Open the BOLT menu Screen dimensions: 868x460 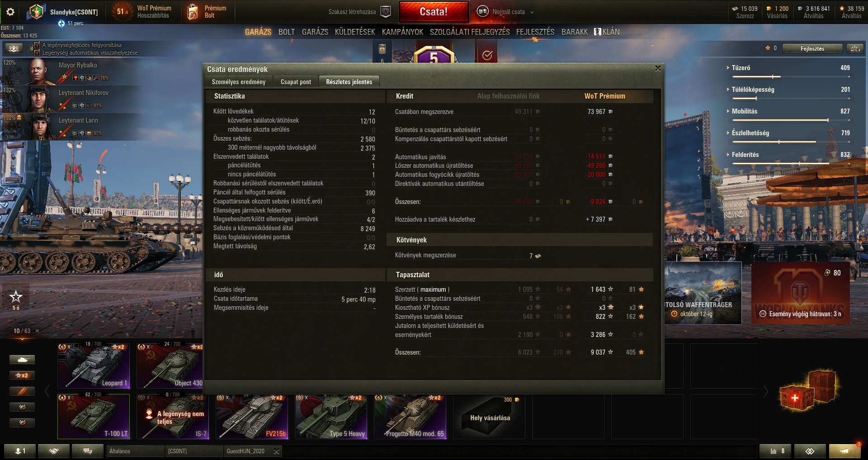287,32
